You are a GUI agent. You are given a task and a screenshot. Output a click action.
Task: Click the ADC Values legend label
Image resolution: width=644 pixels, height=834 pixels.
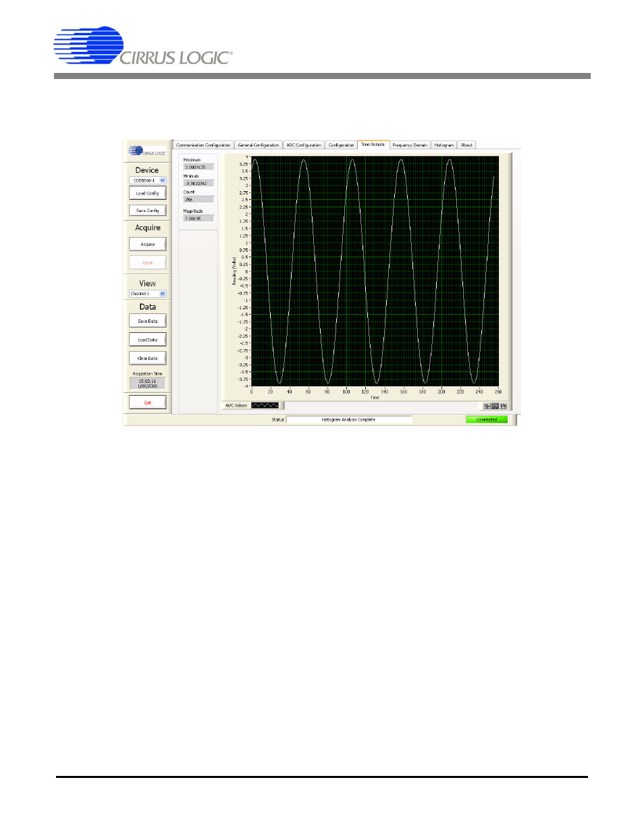tap(236, 405)
